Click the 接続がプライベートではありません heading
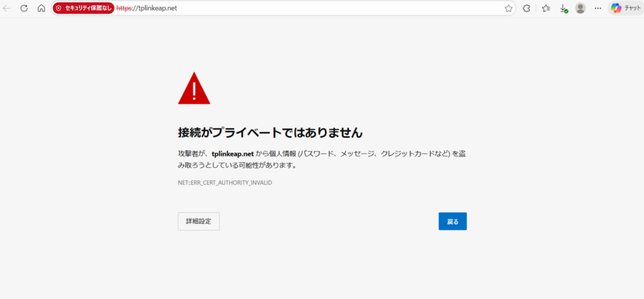644x299 pixels. (x=270, y=133)
